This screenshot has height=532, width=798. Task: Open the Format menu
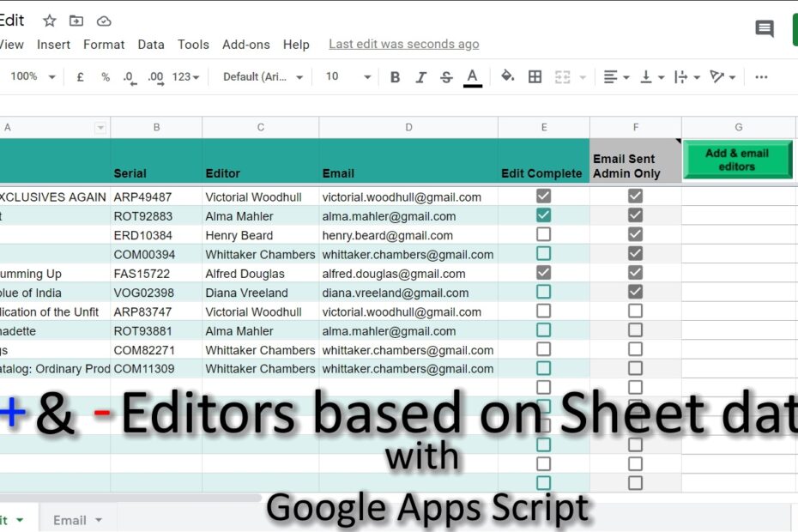click(x=104, y=45)
